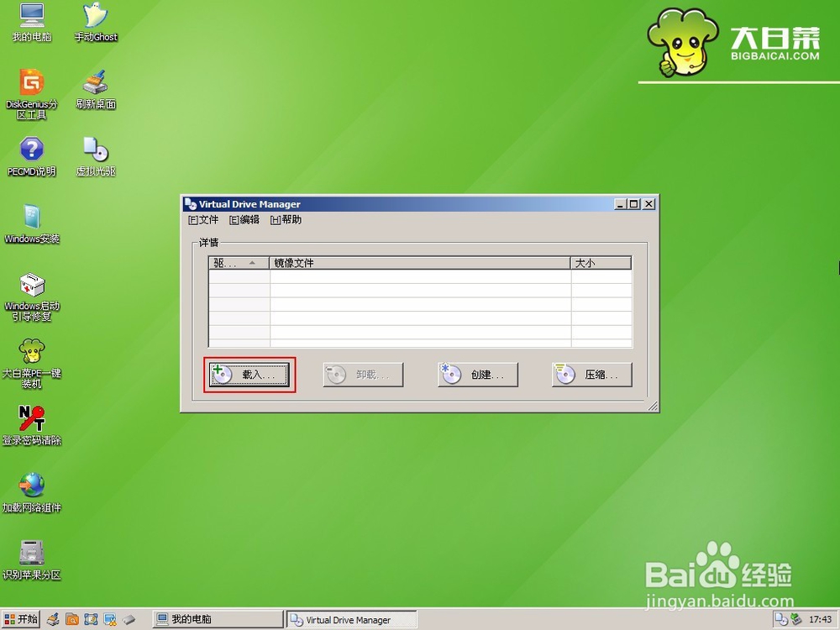Close the Virtual Drive Manager window
Image resolution: width=840 pixels, height=630 pixels.
tap(648, 204)
